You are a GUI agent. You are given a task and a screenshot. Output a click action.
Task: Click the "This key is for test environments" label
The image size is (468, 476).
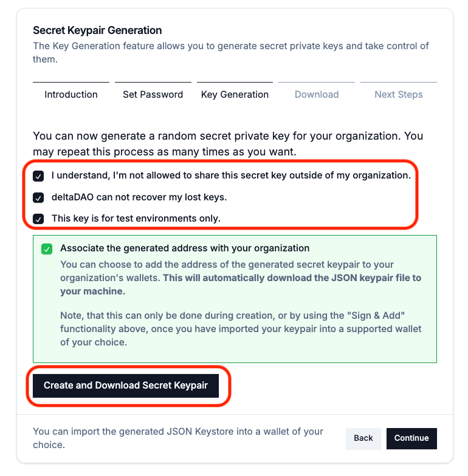coord(136,218)
